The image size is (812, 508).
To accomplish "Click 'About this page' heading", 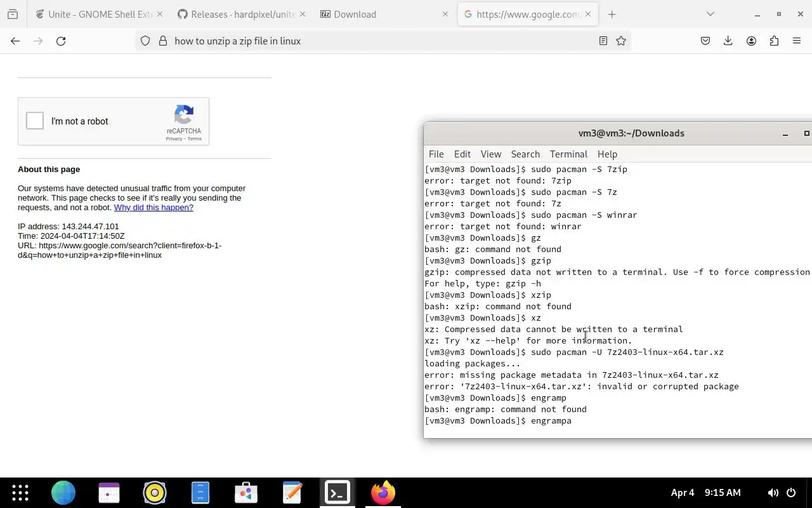I will [49, 170].
